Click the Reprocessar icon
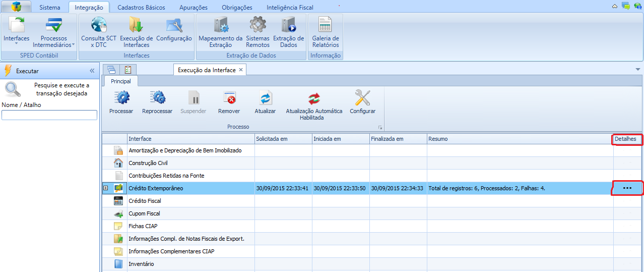644x272 pixels. [x=157, y=98]
